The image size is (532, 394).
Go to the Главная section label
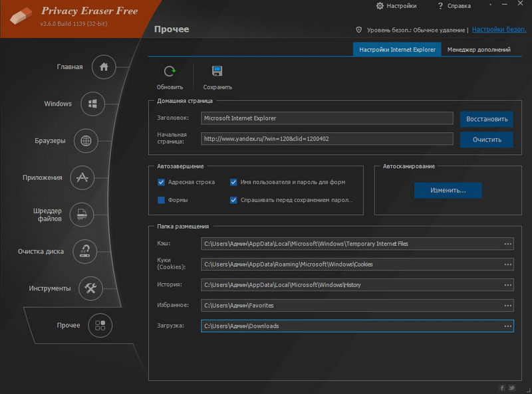(70, 67)
